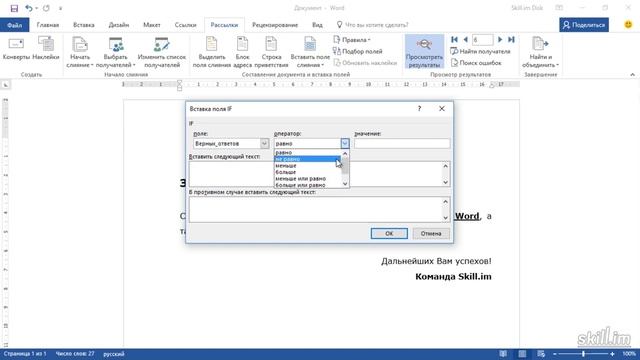Screen dimensions: 640x360
Task: Open the Поле field dropdown in the dialog
Action: tap(264, 143)
